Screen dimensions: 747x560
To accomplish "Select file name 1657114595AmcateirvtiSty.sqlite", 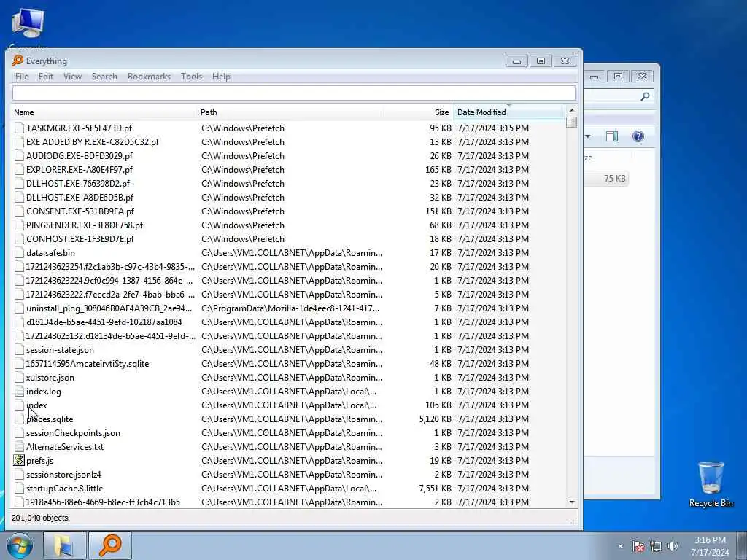I will (88, 364).
